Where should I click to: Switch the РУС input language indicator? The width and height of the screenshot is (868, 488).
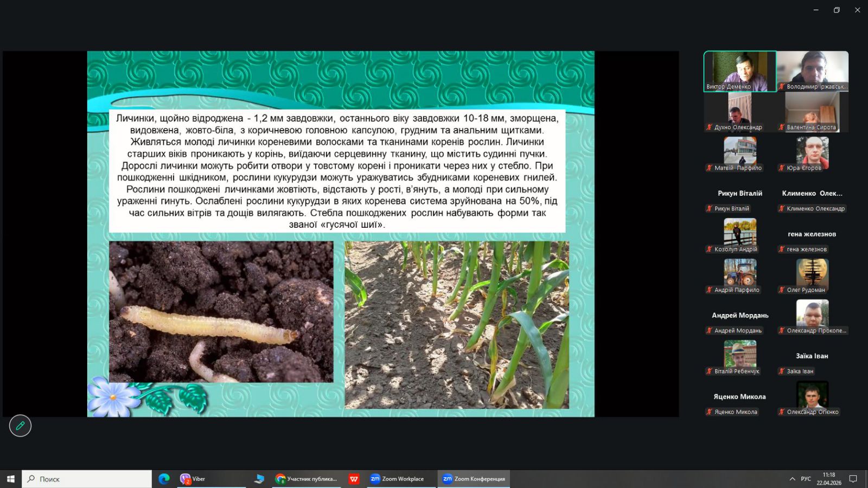click(x=806, y=479)
